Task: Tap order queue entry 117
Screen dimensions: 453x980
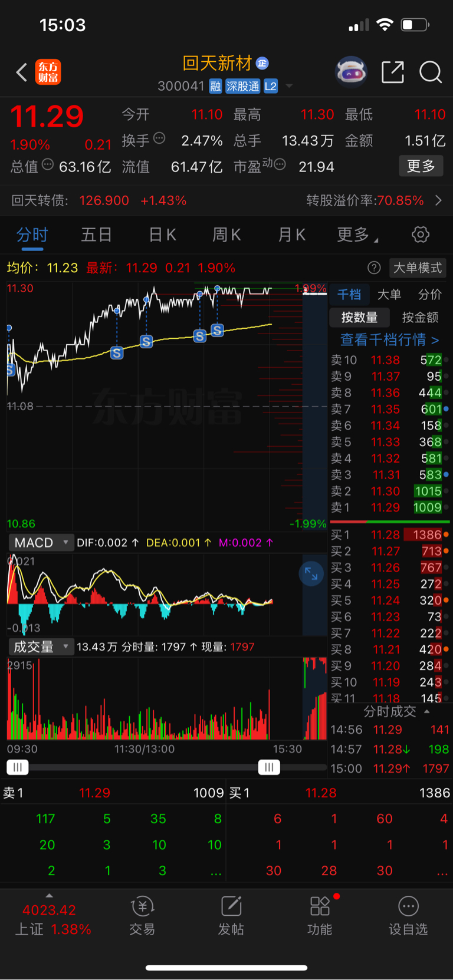Action: click(x=45, y=819)
